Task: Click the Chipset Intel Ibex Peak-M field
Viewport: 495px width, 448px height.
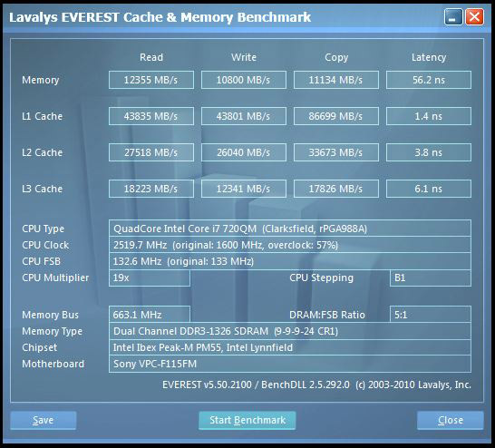Action: click(x=290, y=347)
